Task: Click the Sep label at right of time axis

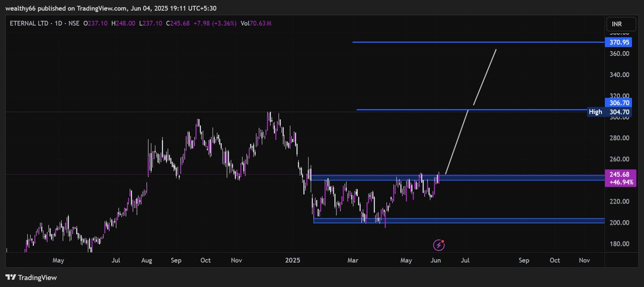Action: pyautogui.click(x=524, y=260)
